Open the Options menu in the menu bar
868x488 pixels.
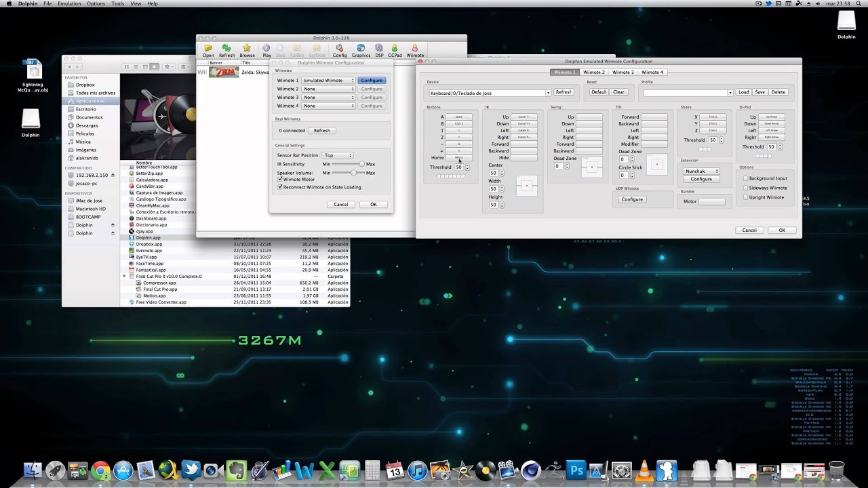96,4
